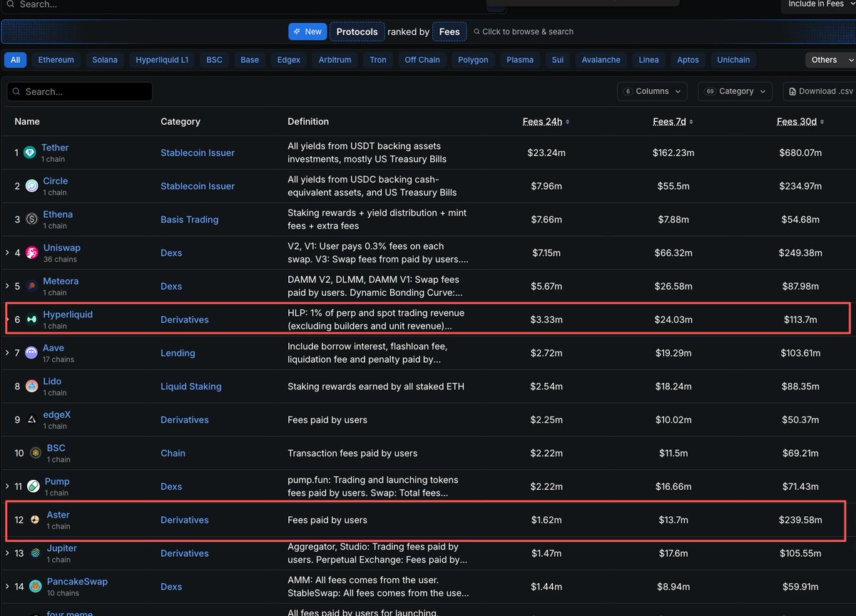Click the Click to browse & search field

tap(524, 31)
